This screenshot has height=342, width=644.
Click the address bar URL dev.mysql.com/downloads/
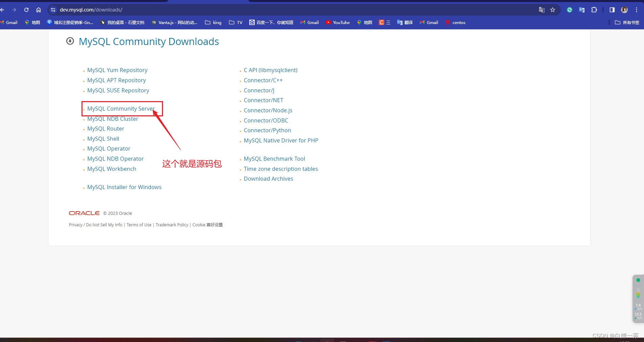point(91,10)
